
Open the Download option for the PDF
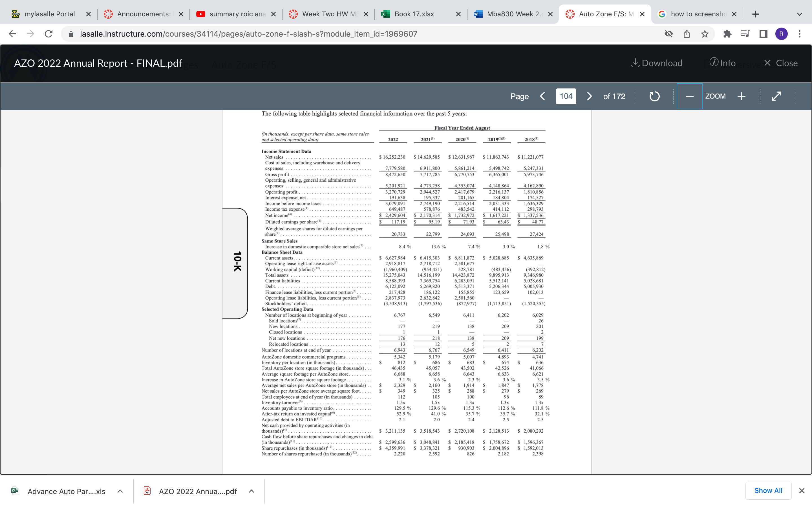(x=657, y=63)
